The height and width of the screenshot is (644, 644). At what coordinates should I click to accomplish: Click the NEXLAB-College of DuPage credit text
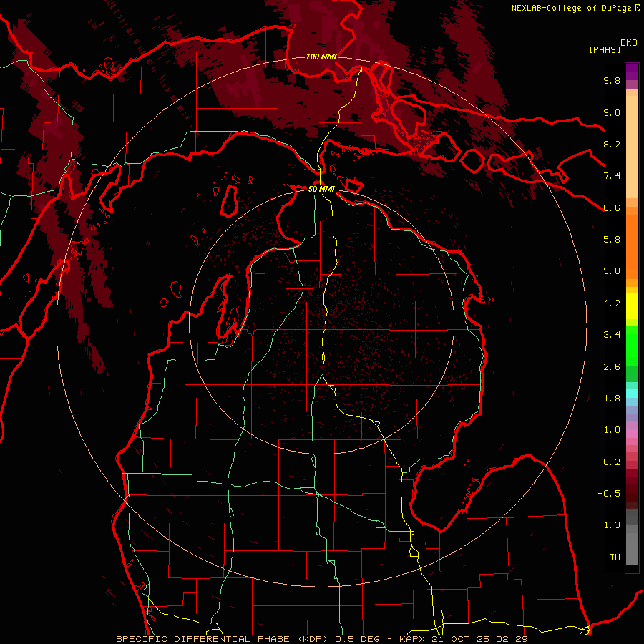(x=572, y=8)
